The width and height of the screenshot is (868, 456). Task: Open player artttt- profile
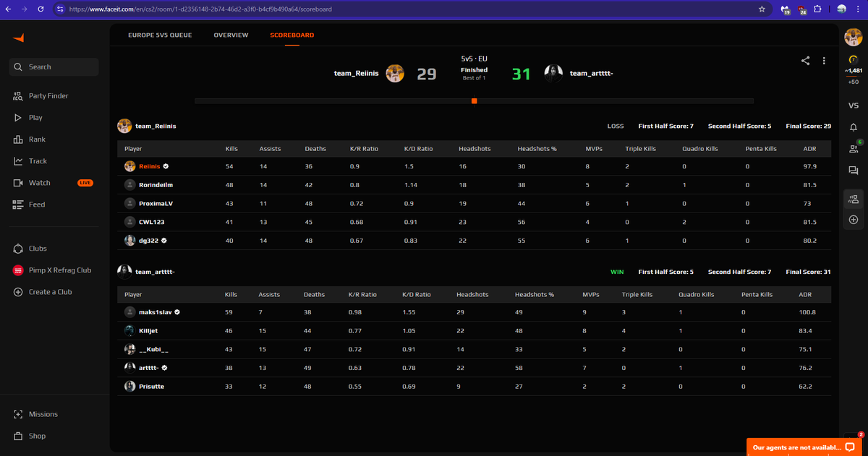148,368
